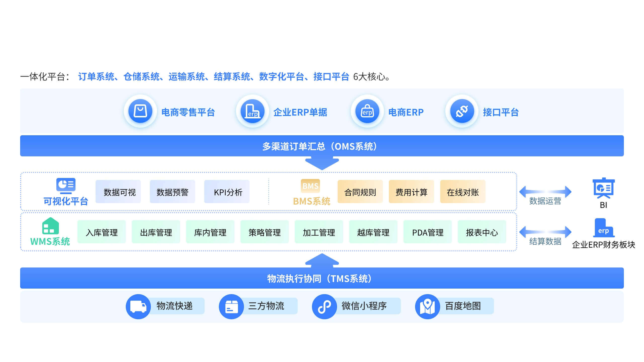Click the truck icon for 物流快递
The height and width of the screenshot is (362, 644).
click(138, 306)
